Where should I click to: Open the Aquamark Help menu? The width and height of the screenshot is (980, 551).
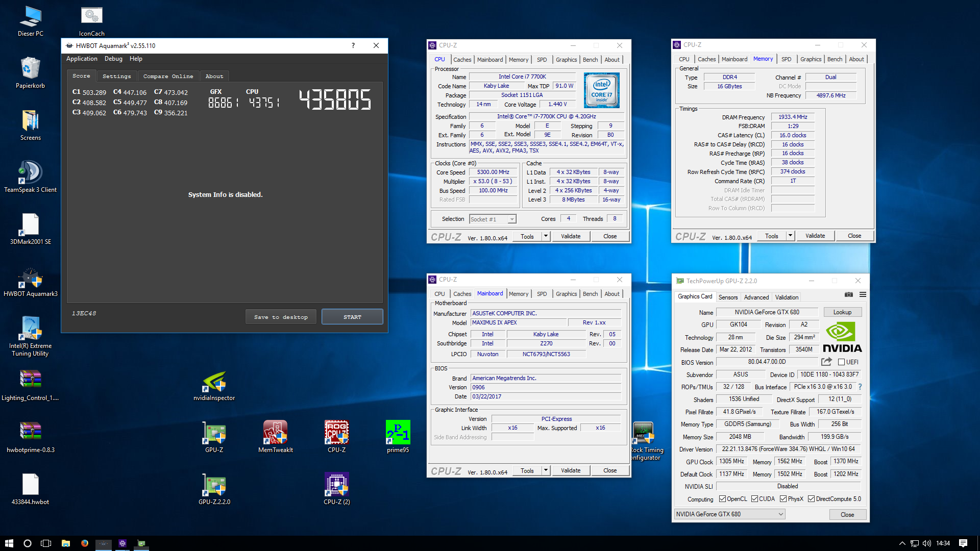[136, 59]
